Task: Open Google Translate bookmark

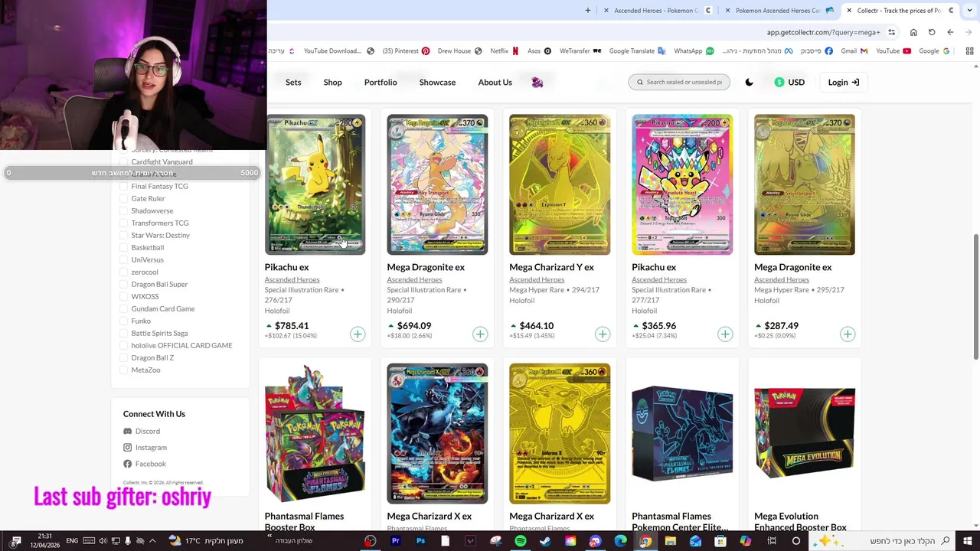Action: [638, 51]
